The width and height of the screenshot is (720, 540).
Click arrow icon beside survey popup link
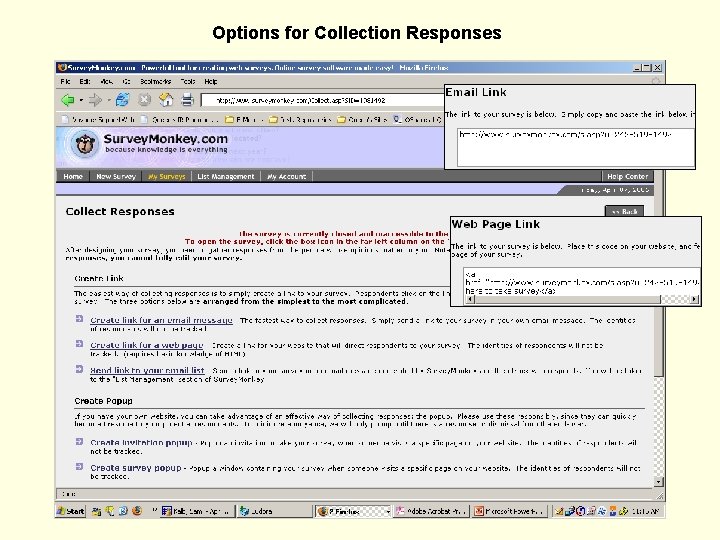pos(79,467)
